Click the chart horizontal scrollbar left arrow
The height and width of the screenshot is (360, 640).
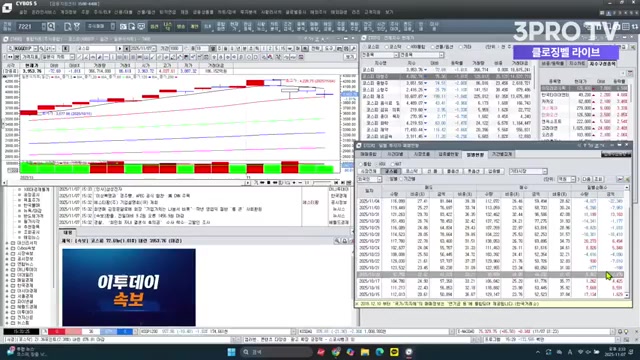[5, 182]
